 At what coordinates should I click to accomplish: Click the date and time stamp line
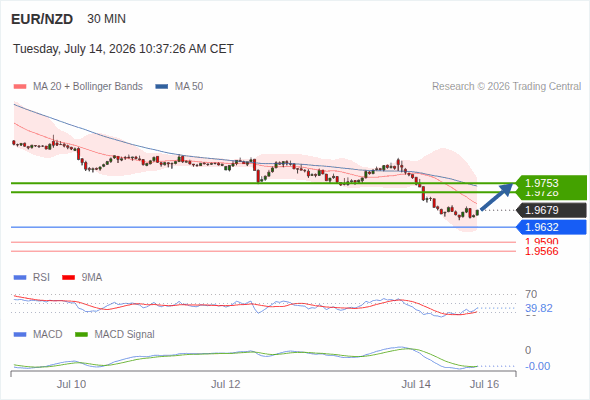coord(123,49)
